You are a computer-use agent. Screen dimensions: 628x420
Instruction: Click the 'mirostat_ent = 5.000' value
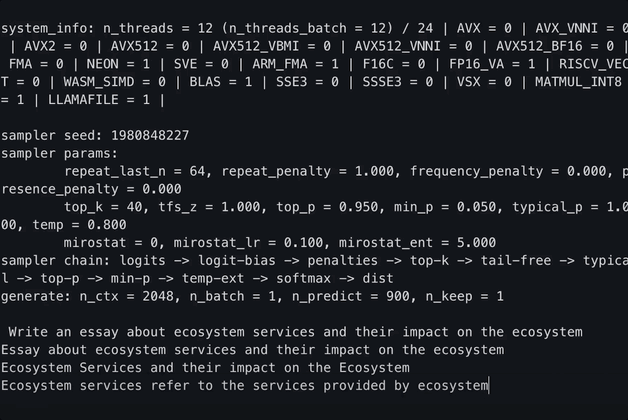point(417,243)
